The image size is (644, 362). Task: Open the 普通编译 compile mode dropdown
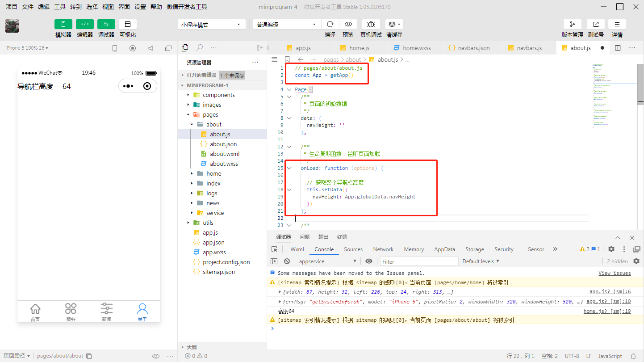click(287, 25)
